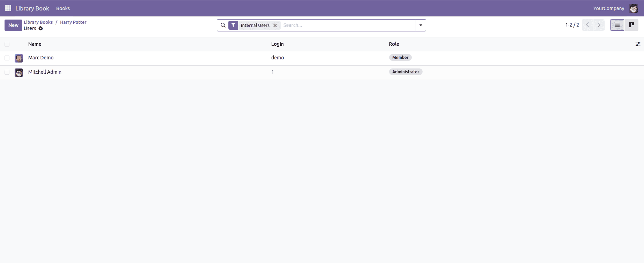The width and height of the screenshot is (644, 263).
Task: Click the Administrator role badge
Action: tap(406, 72)
